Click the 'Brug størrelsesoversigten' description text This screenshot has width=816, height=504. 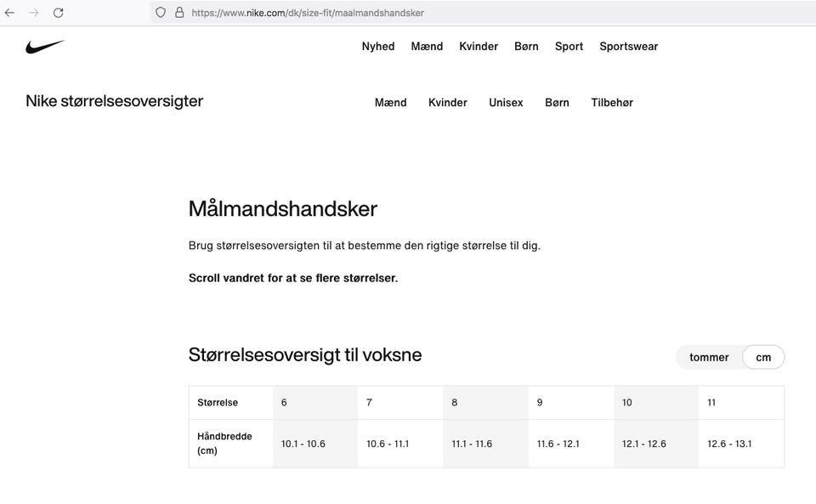[365, 246]
